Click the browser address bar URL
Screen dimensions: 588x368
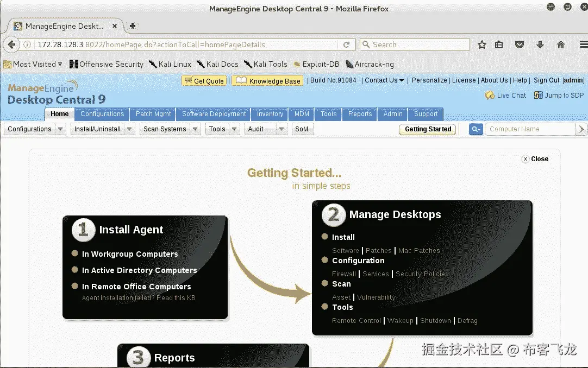click(151, 45)
